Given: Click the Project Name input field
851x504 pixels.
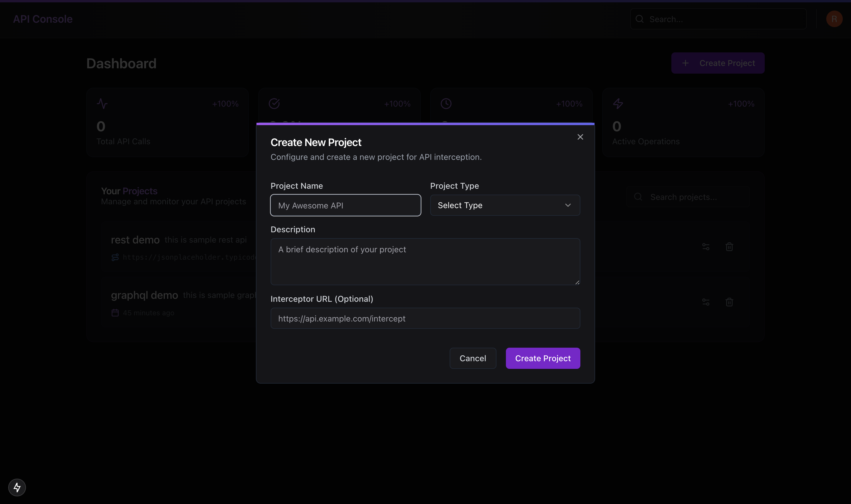Looking at the screenshot, I should [345, 205].
